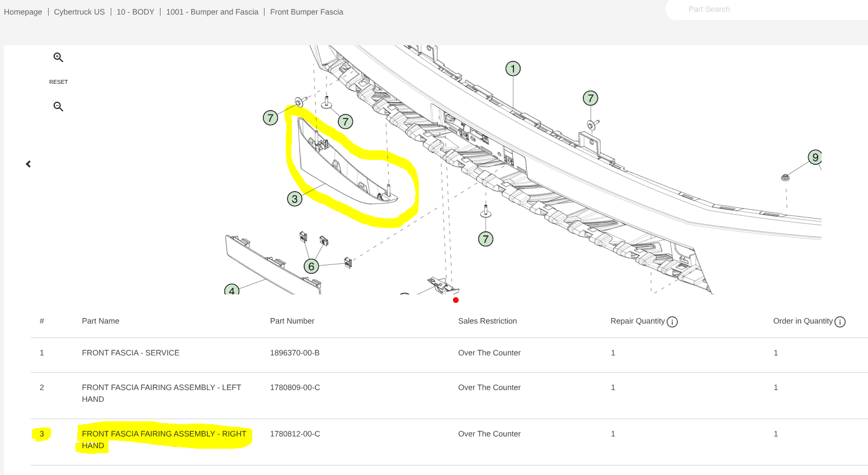Open the 10 - BODY breadcrumb

[x=135, y=12]
